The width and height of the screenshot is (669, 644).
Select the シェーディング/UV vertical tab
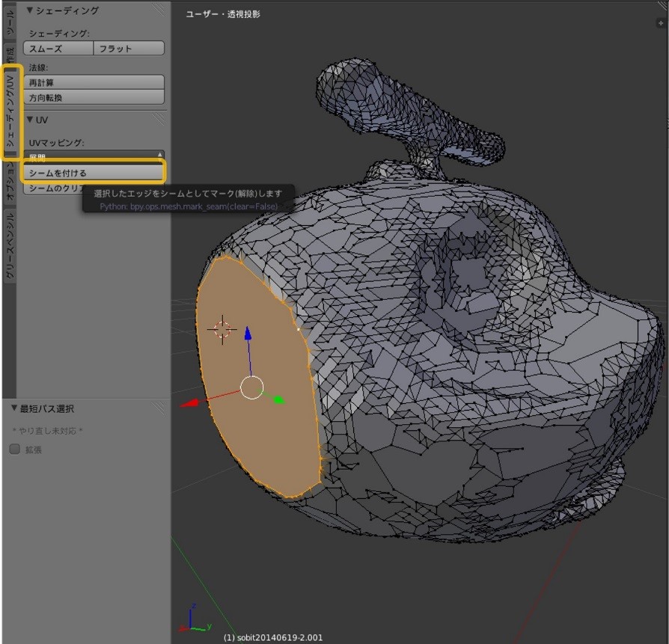point(10,112)
